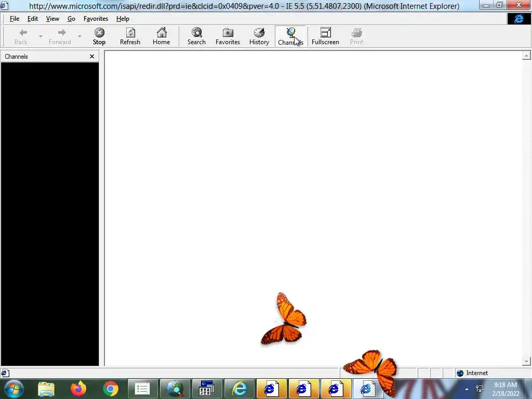
Task: Stop the page from loading
Action: tap(99, 36)
